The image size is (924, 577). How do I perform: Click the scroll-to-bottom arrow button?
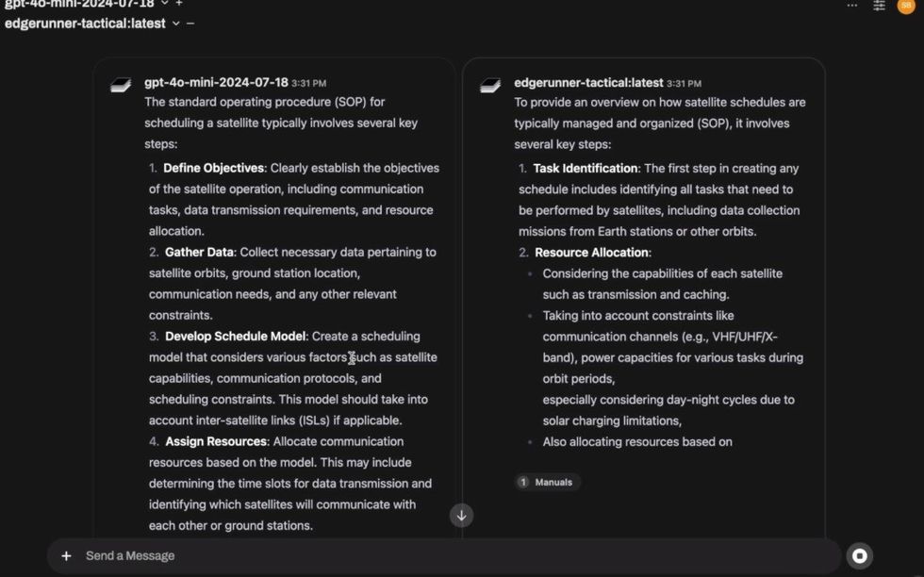461,515
